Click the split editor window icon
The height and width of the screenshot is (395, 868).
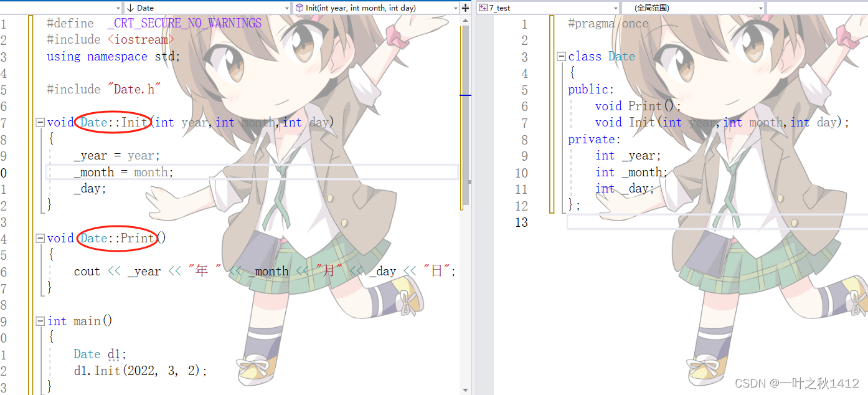click(x=465, y=7)
